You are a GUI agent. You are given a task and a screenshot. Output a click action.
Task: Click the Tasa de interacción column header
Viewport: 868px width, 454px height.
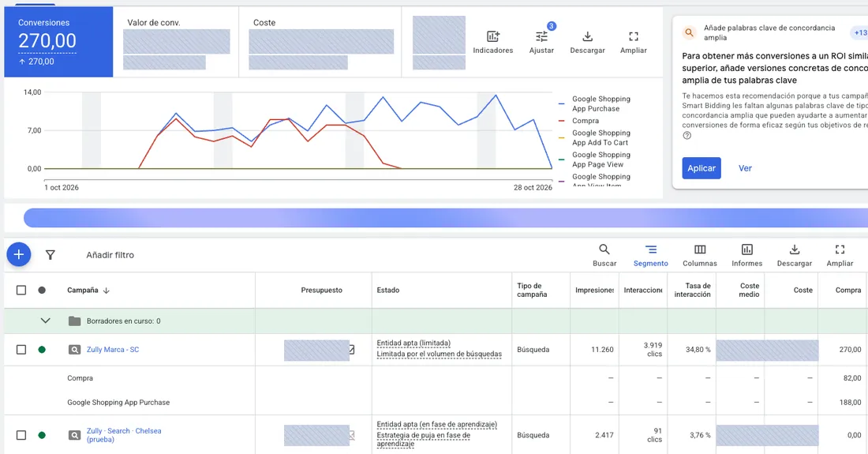click(x=693, y=290)
